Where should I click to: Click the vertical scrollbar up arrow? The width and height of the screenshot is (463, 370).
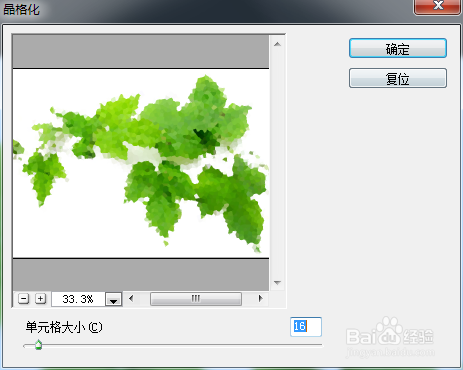click(277, 44)
